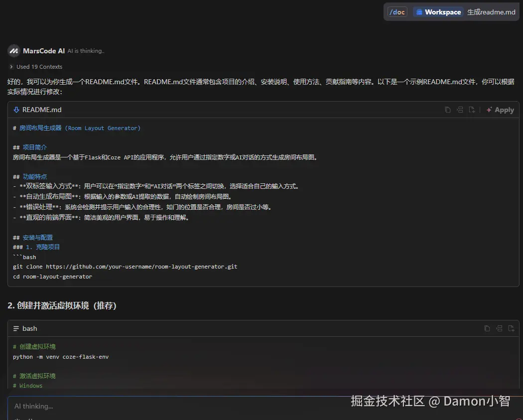Click the 'AI is thinking..' status text
The width and height of the screenshot is (523, 420).
coord(86,51)
